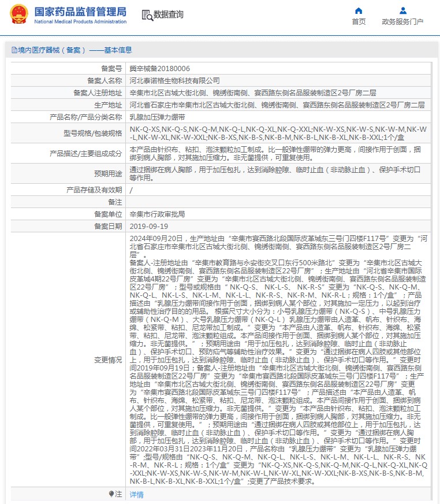Open the 数据查询 search icon

point(147,15)
